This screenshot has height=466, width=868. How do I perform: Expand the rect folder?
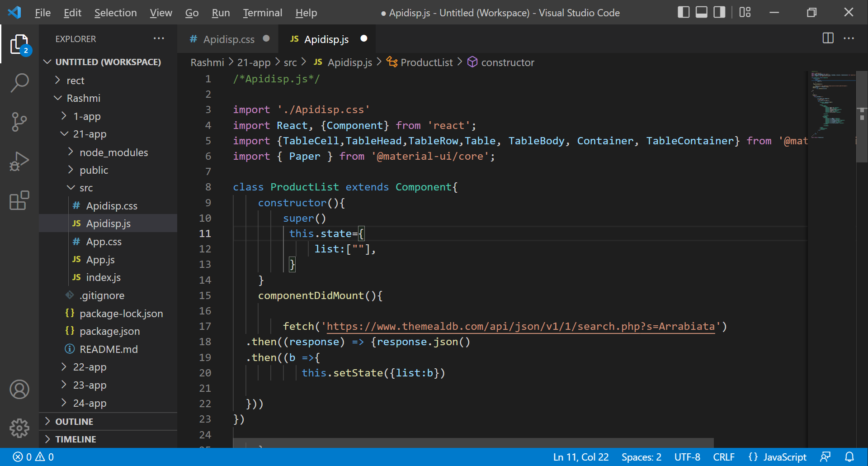(108, 81)
